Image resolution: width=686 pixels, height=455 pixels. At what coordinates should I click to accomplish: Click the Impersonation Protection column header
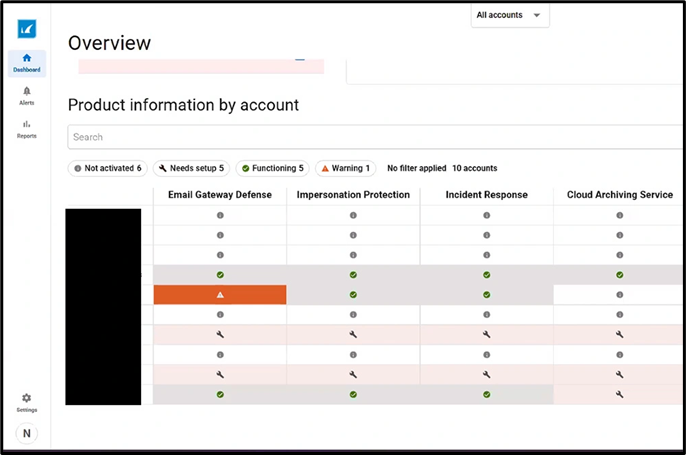click(x=353, y=195)
